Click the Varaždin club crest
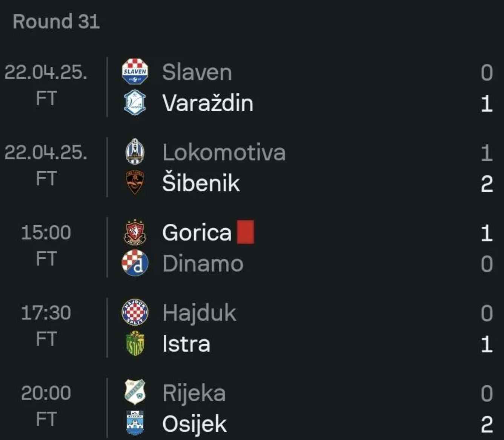 pos(135,103)
